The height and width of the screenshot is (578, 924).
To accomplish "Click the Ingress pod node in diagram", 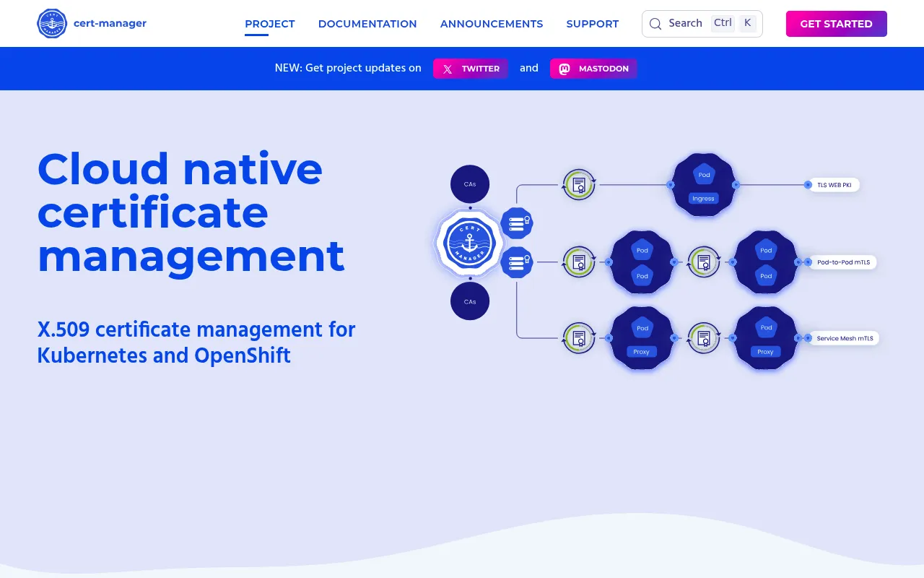I will coord(703,185).
